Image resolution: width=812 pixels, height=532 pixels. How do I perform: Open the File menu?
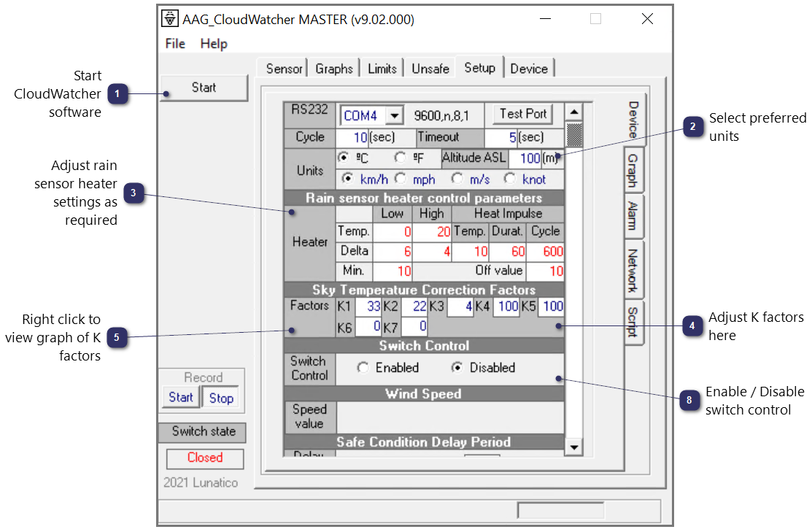click(175, 44)
